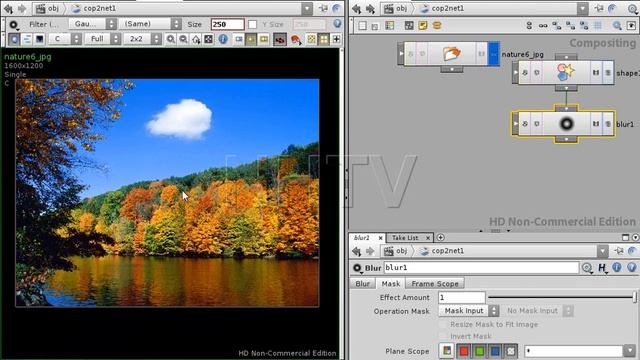The image size is (640, 360).
Task: Open Gaussian filter type dropdown
Action: (x=93, y=24)
